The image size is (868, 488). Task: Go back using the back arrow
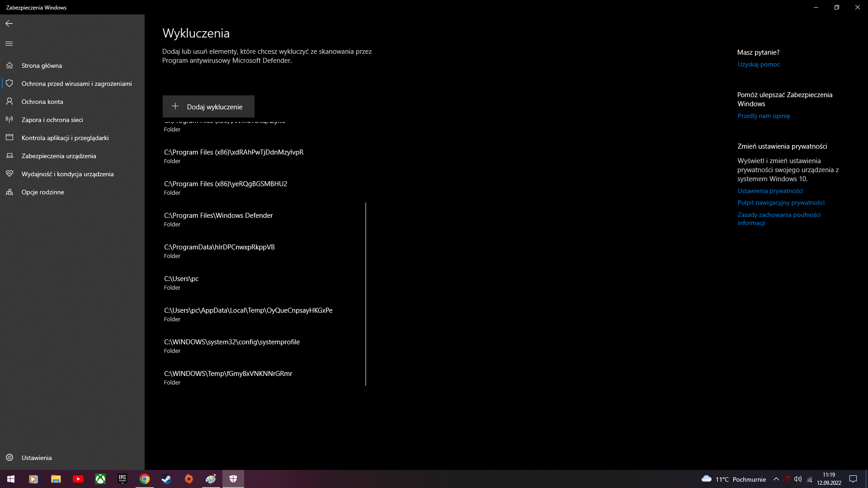point(9,23)
